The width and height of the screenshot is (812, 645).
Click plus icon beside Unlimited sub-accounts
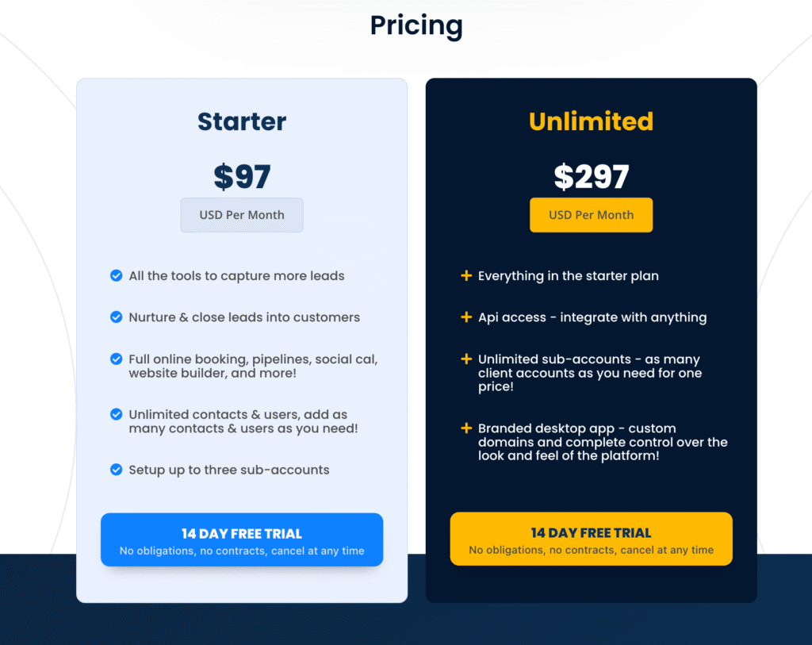point(466,359)
